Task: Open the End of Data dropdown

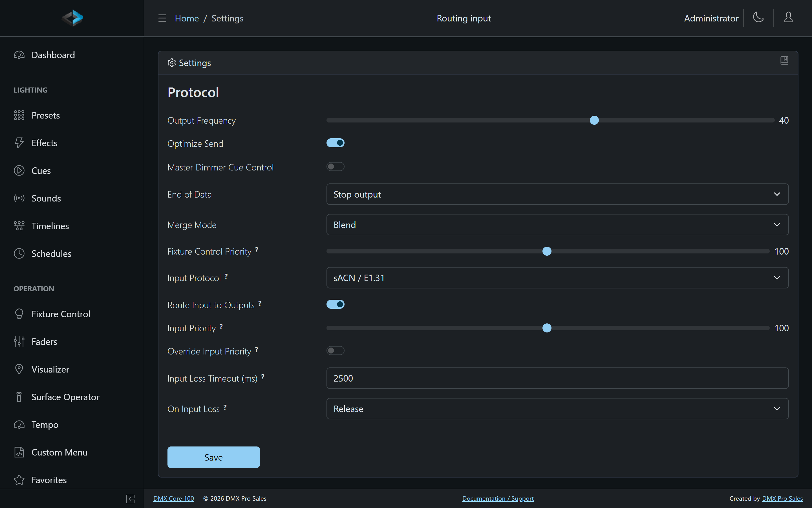Action: pos(557,194)
